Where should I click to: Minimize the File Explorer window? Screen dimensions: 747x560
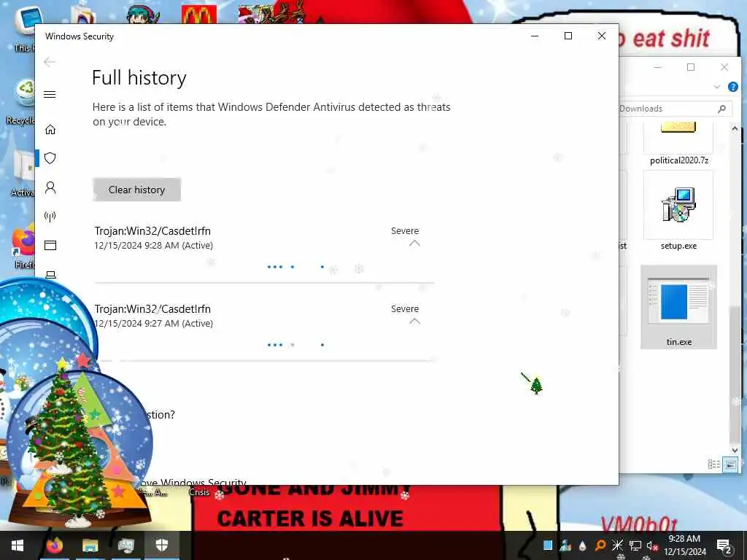click(x=658, y=67)
